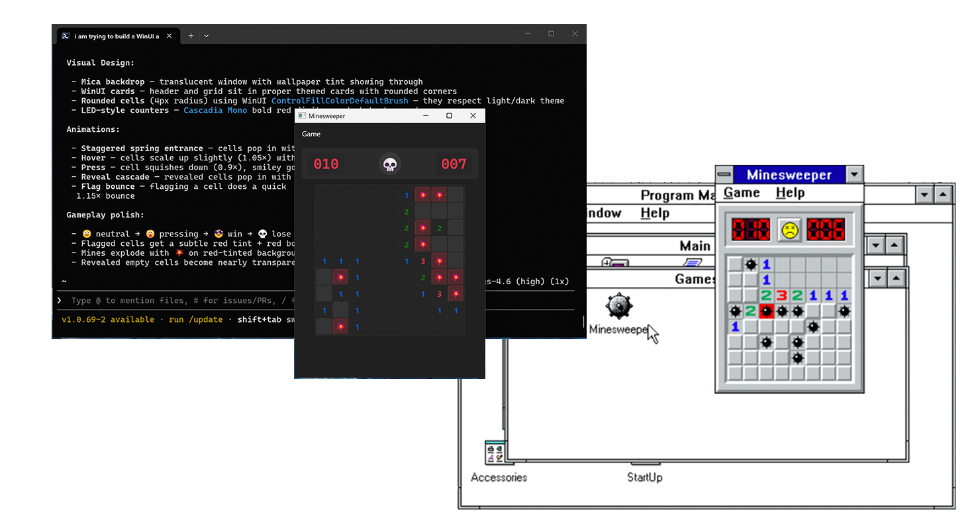Click the app icon in WinUI Minesweeper title bar
This screenshot has height=530, width=980.
pos(302,116)
